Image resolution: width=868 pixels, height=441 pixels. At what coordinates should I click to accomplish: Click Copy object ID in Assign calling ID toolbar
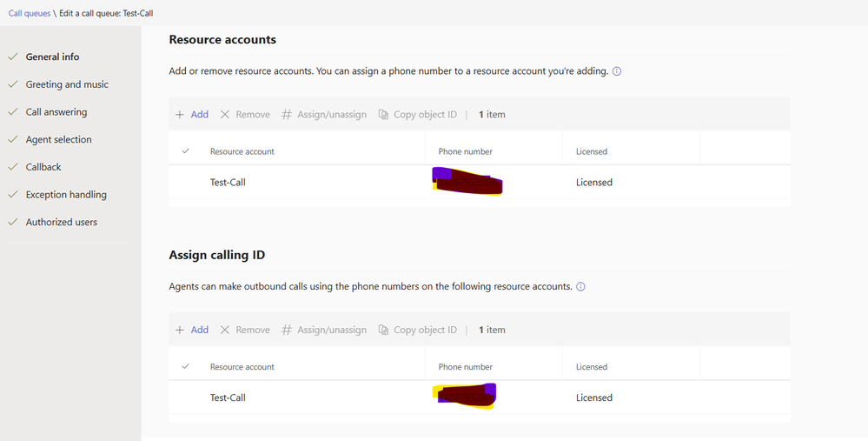tap(418, 330)
